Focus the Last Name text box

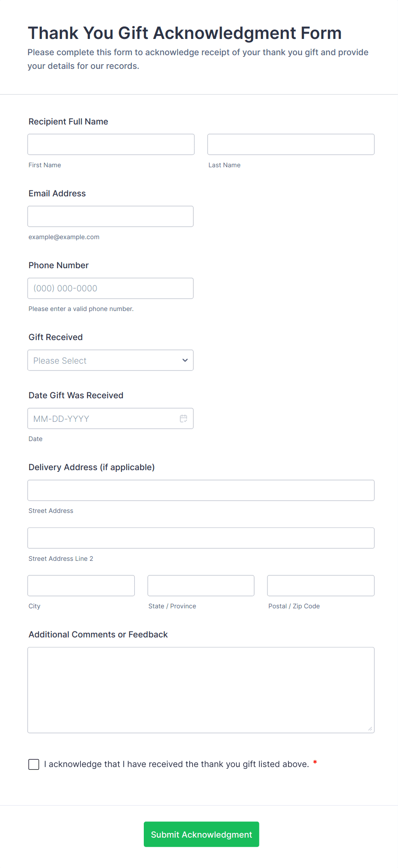pyautogui.click(x=291, y=144)
